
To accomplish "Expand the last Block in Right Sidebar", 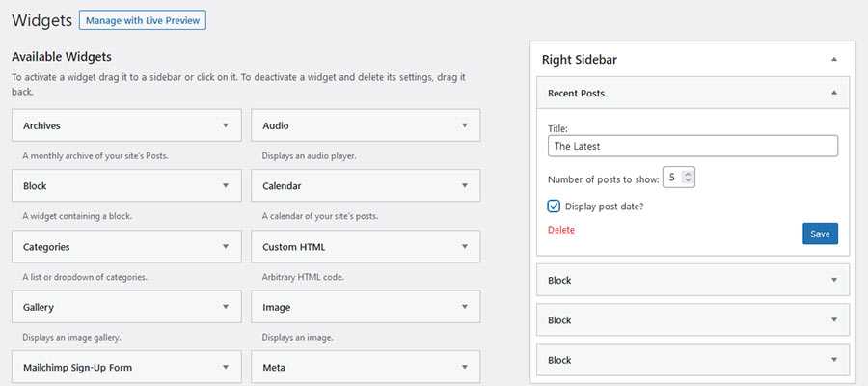I will point(833,361).
